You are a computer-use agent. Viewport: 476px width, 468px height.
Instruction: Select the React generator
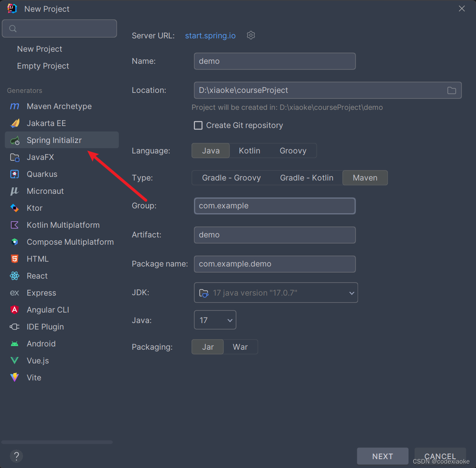click(x=37, y=276)
